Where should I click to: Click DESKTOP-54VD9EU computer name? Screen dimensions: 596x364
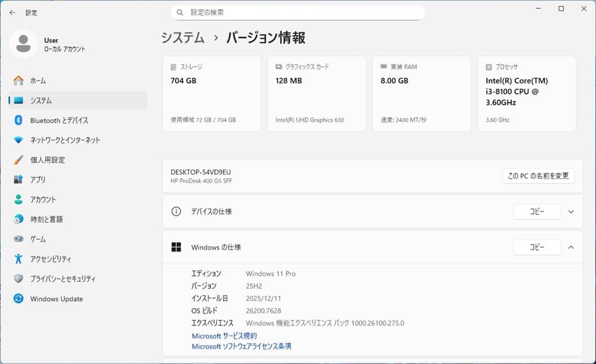201,172
